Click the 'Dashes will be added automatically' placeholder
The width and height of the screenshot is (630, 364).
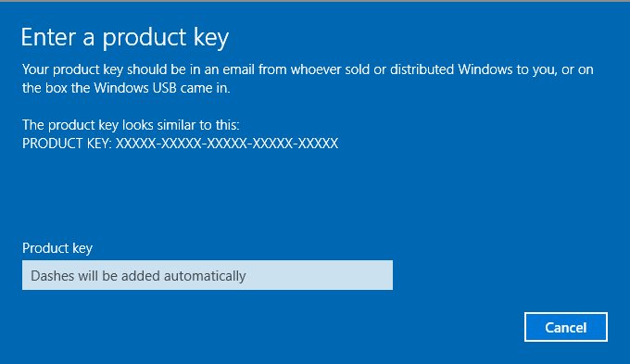point(138,276)
